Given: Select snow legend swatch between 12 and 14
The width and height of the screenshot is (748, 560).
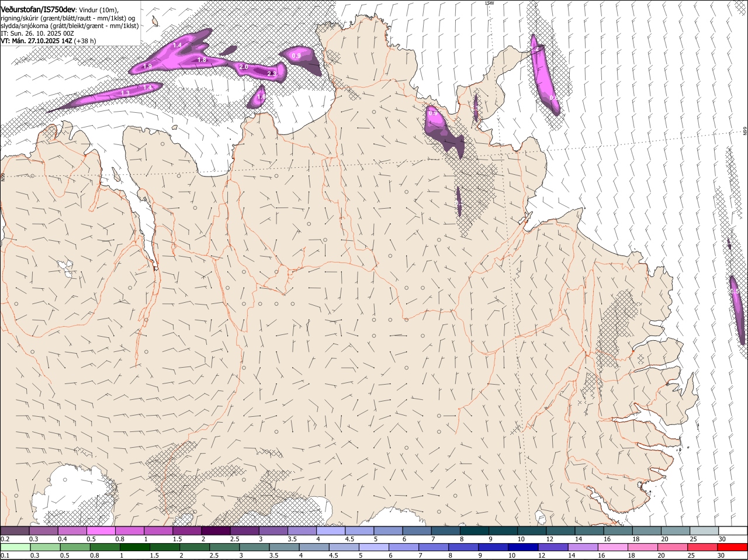Looking at the screenshot, I should coord(560,531).
